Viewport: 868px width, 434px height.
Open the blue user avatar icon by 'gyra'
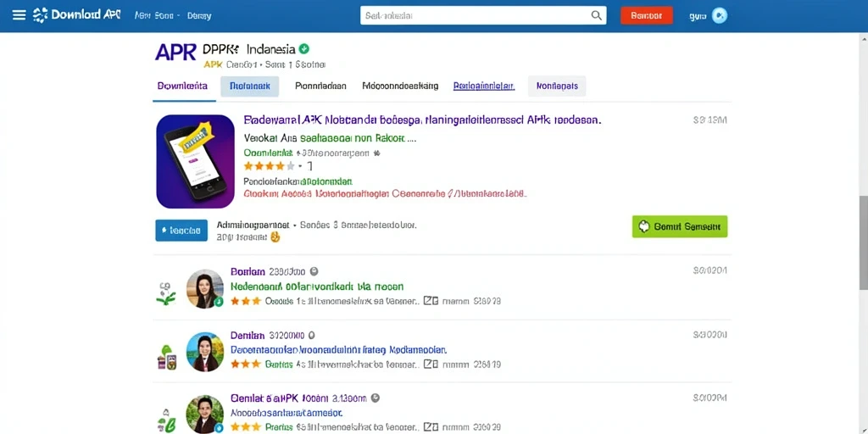coord(719,15)
